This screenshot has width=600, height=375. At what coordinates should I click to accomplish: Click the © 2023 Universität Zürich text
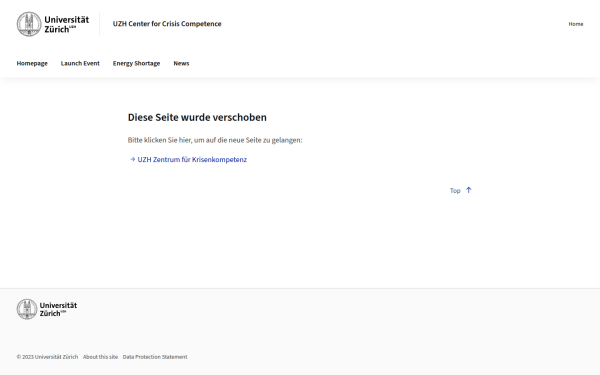47,357
